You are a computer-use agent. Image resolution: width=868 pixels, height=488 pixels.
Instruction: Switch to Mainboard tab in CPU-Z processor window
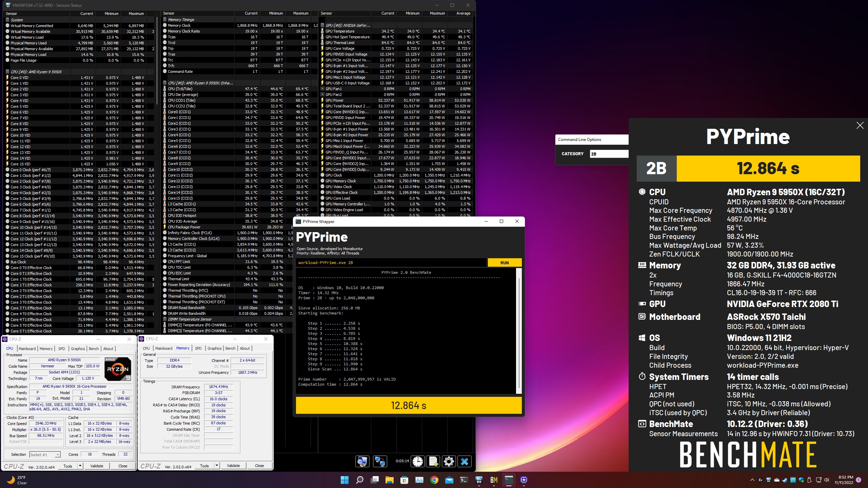27,348
